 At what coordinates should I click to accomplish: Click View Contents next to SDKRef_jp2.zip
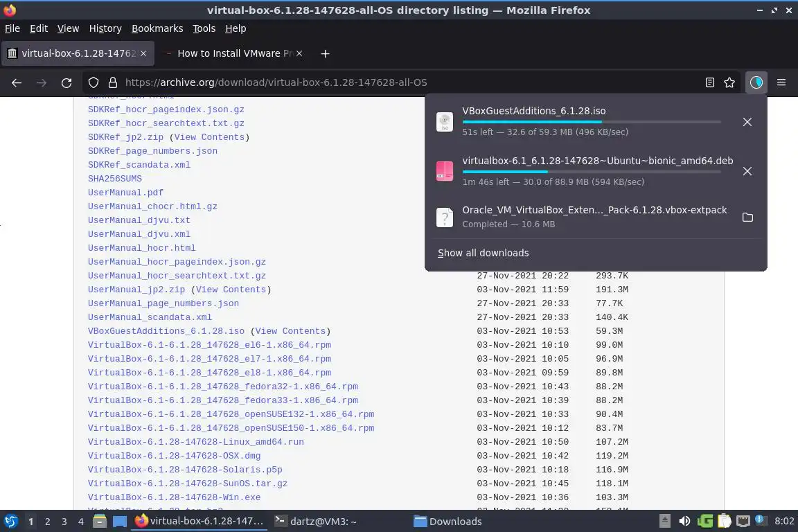tap(209, 137)
